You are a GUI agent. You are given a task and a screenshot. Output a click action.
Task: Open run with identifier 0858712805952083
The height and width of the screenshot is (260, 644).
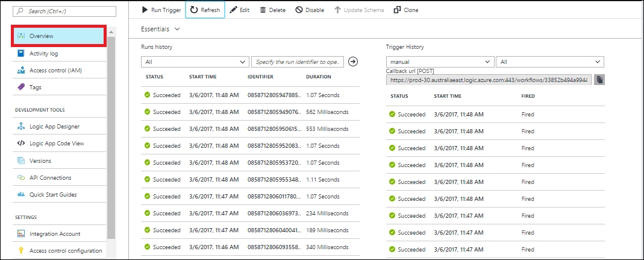point(275,146)
